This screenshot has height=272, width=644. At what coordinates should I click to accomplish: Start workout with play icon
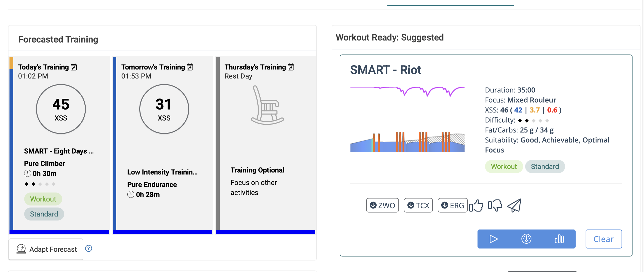[x=493, y=239]
